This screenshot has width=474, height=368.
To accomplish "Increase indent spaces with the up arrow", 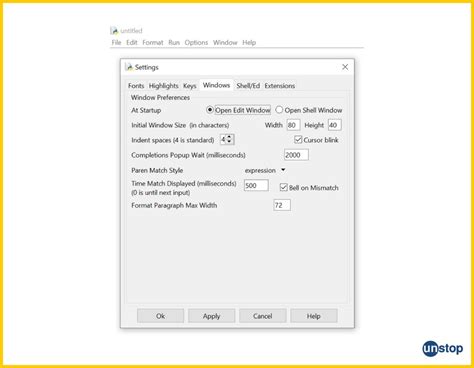I will (x=229, y=137).
